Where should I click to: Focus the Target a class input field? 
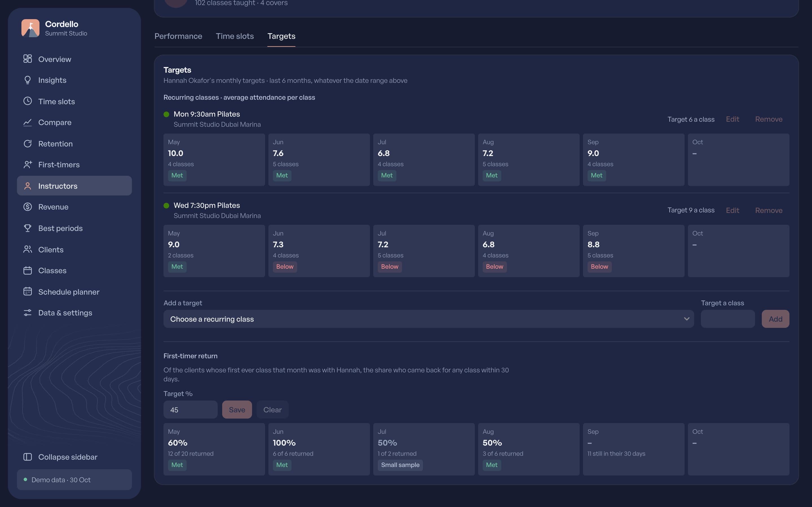[728, 319]
